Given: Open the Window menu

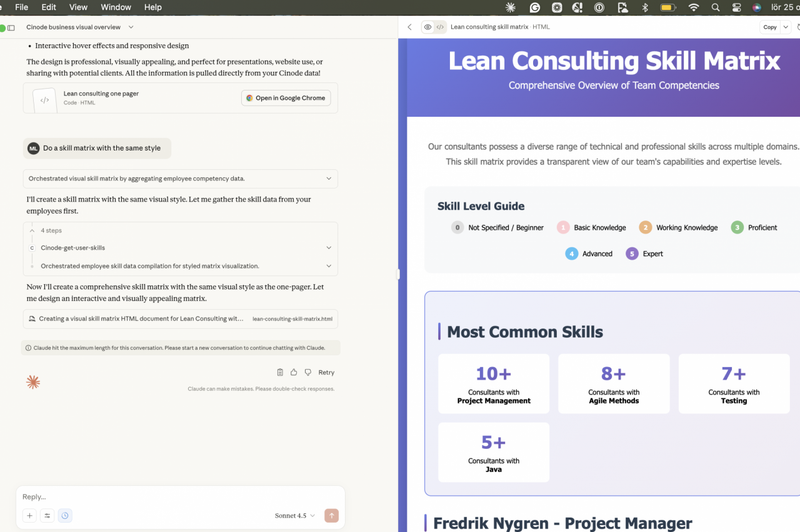Looking at the screenshot, I should [116, 7].
